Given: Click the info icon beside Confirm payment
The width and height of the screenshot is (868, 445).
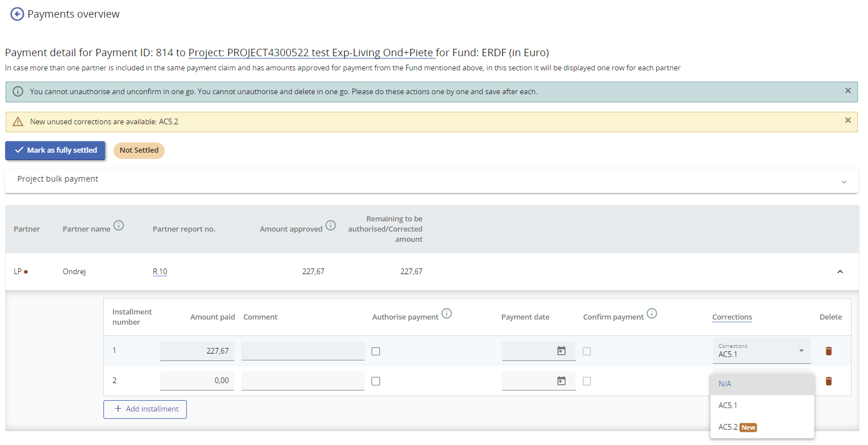Looking at the screenshot, I should click(652, 313).
